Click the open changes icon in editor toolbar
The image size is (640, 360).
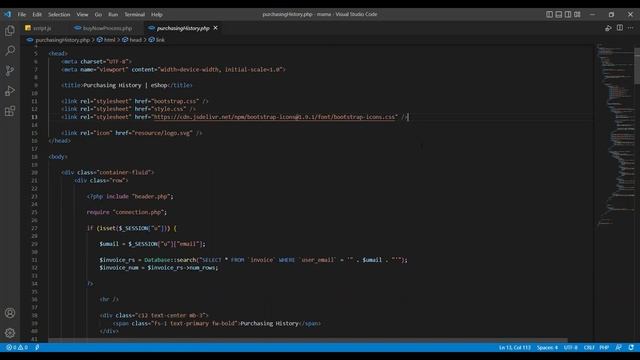pyautogui.click(x=608, y=28)
